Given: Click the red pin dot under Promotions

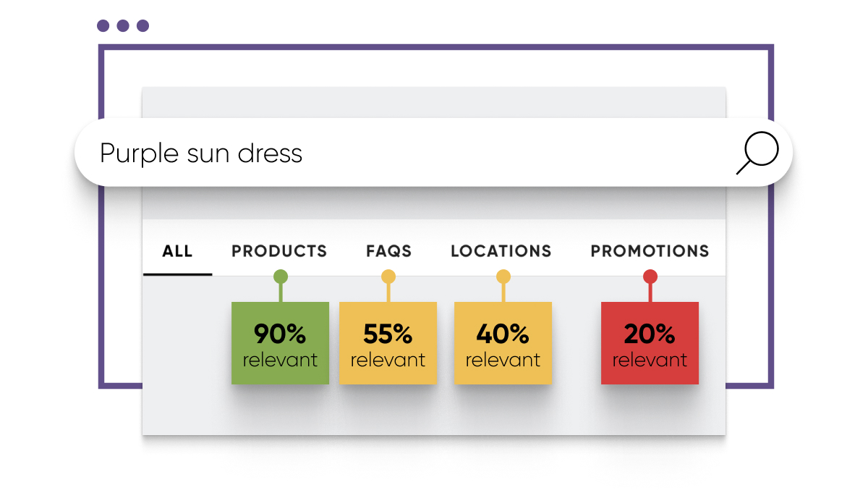Looking at the screenshot, I should [650, 277].
